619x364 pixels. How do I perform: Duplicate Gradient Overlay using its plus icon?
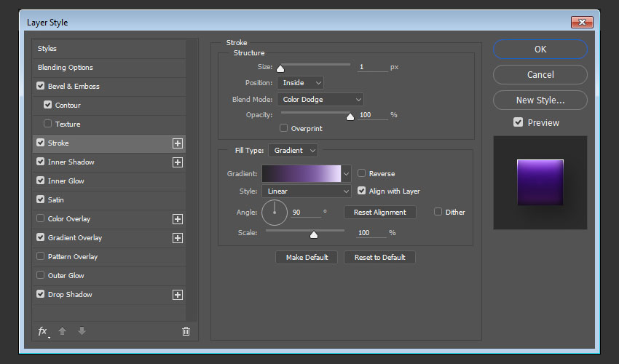click(x=177, y=238)
